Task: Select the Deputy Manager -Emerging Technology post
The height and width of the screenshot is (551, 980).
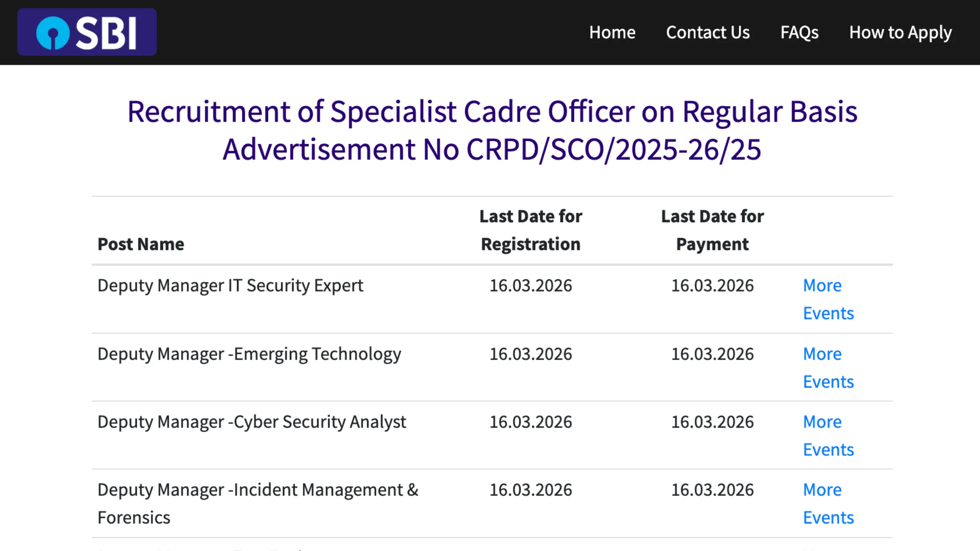Action: coord(249,354)
